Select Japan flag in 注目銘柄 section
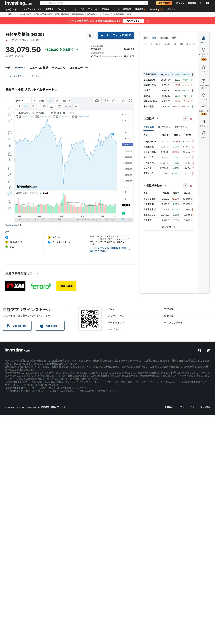Viewport: 215px width, 644px height. coord(185,119)
